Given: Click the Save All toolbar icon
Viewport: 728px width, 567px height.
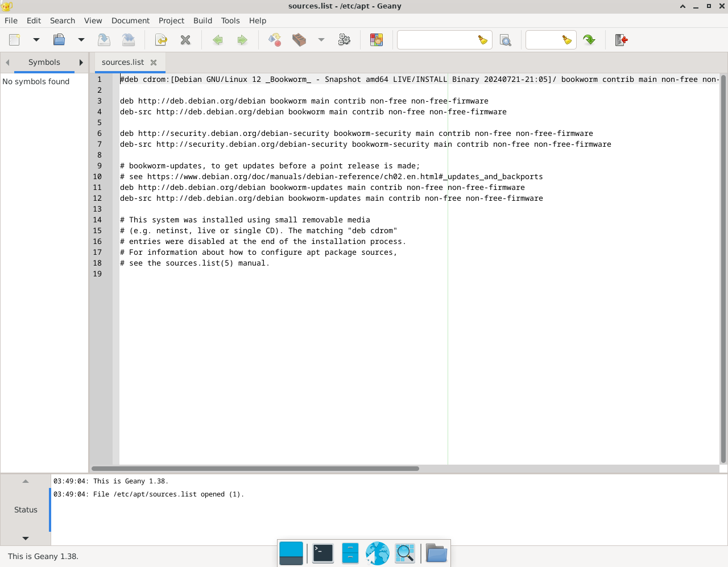Looking at the screenshot, I should [129, 40].
